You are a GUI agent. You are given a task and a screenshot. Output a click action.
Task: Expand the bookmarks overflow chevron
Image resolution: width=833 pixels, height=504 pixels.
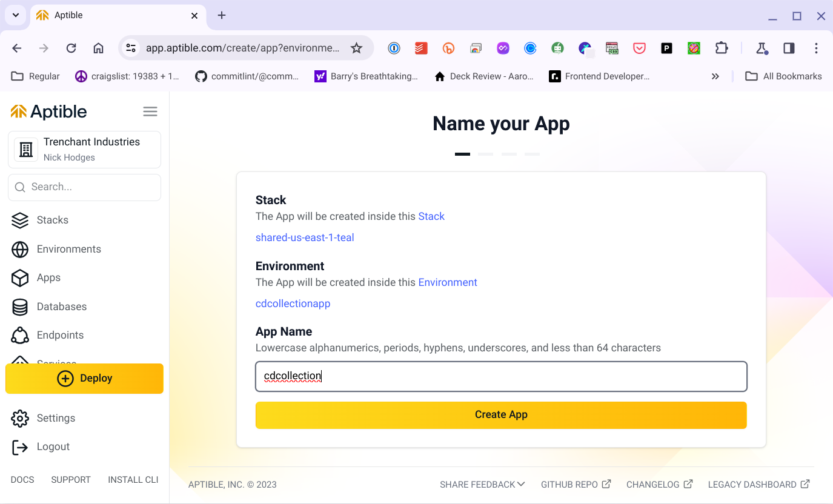tap(715, 76)
